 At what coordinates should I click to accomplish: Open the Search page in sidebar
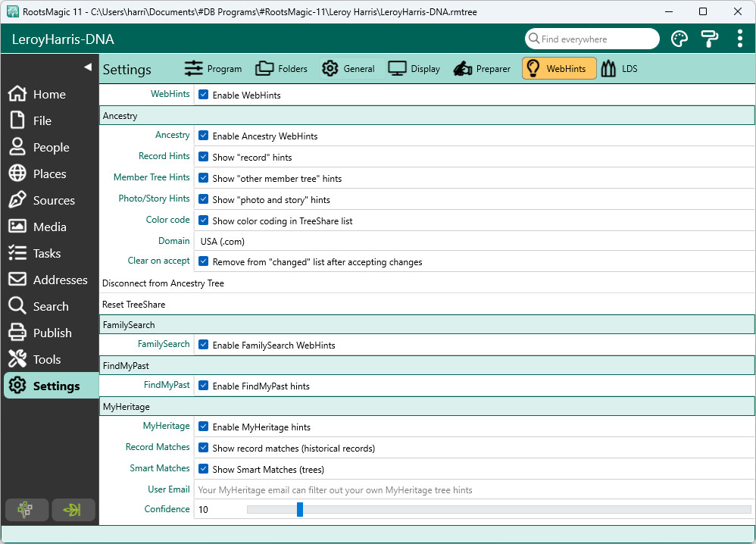tap(50, 306)
